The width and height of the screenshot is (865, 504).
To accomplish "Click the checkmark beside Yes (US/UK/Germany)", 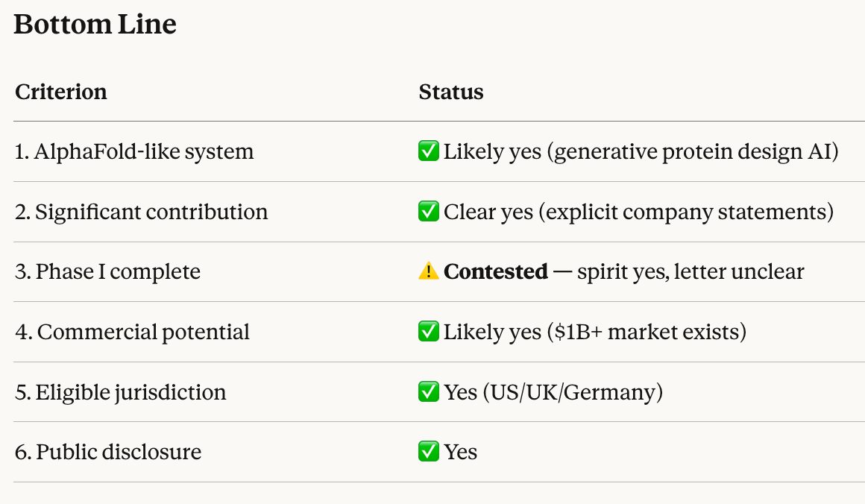I will click(x=429, y=392).
